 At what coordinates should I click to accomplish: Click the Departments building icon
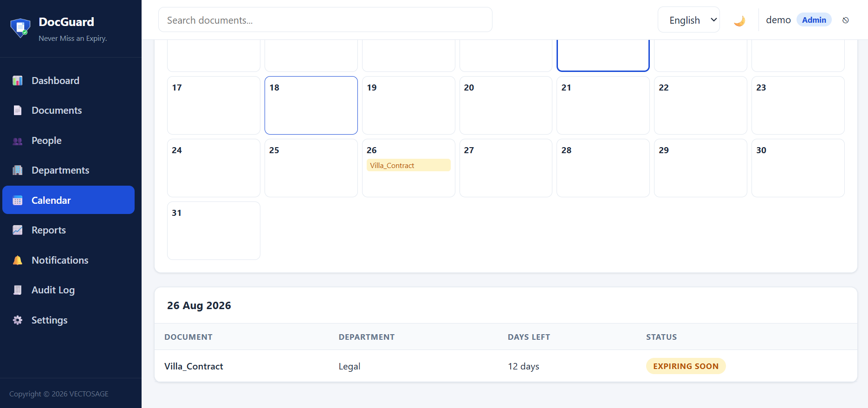18,170
